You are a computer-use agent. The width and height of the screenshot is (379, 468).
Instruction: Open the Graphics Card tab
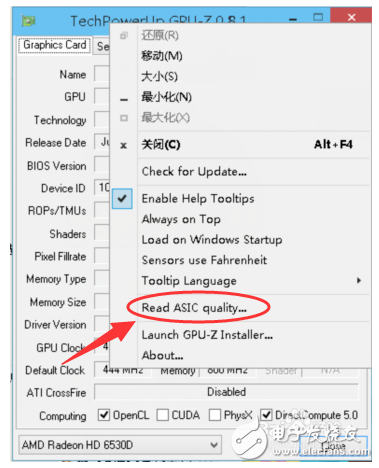[x=55, y=45]
